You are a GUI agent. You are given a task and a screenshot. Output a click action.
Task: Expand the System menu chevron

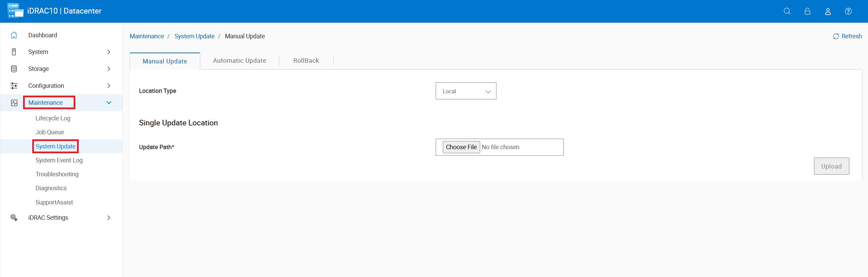[x=109, y=52]
